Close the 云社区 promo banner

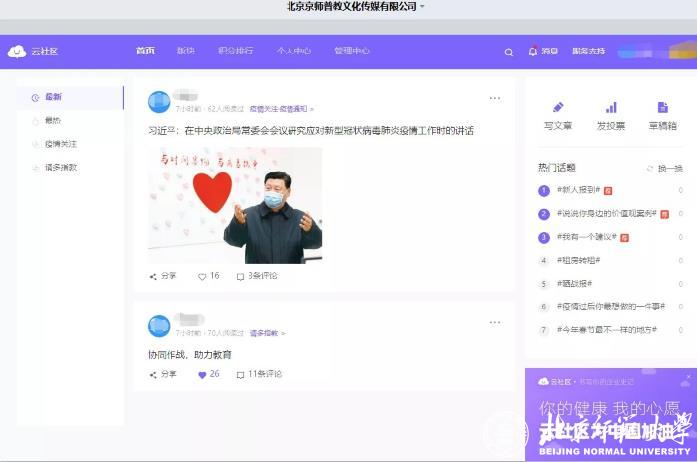pyautogui.click(x=688, y=377)
